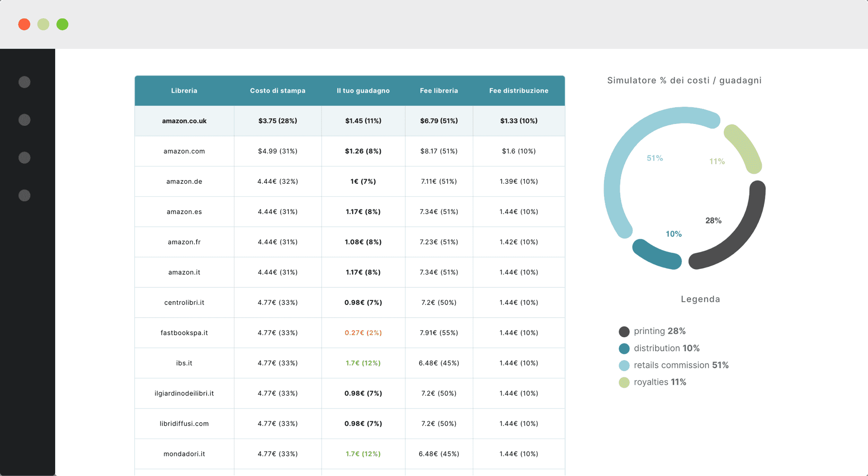The image size is (868, 476).
Task: Click the printing 28% legend label
Action: [660, 331]
